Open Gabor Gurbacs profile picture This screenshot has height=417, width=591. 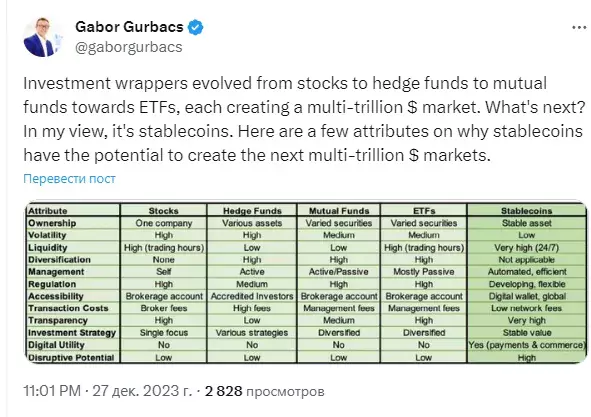click(x=42, y=38)
